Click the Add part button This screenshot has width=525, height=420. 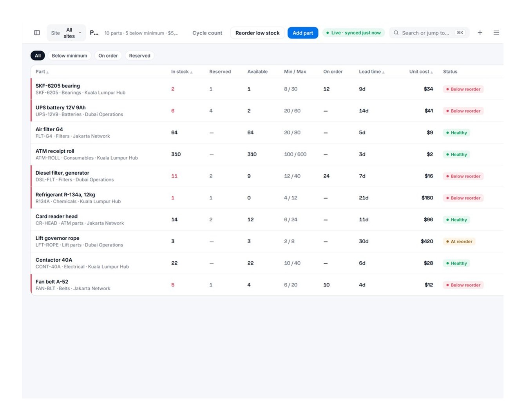[302, 33]
